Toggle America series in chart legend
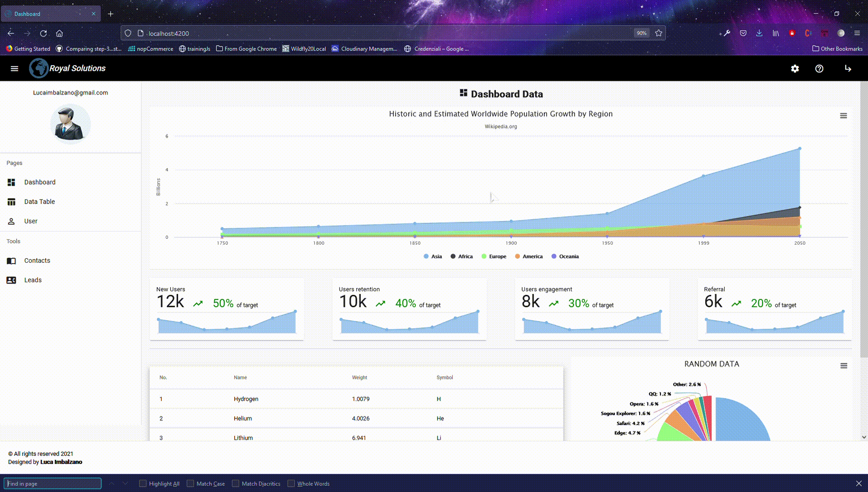Screen dimensions: 868x492 (x=528, y=256)
